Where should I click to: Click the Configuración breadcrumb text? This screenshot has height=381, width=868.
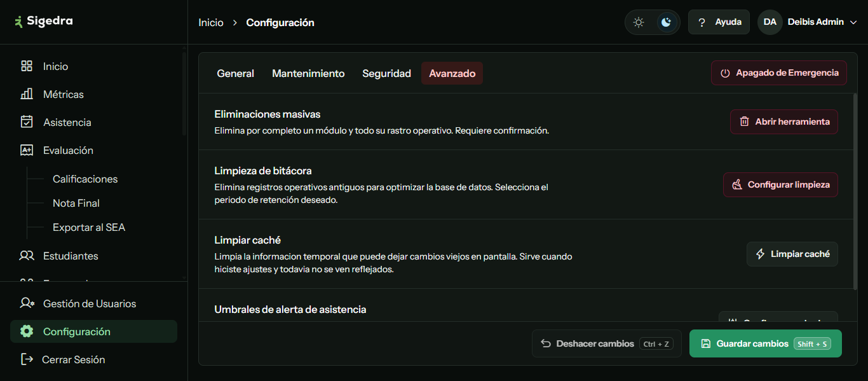coord(280,22)
